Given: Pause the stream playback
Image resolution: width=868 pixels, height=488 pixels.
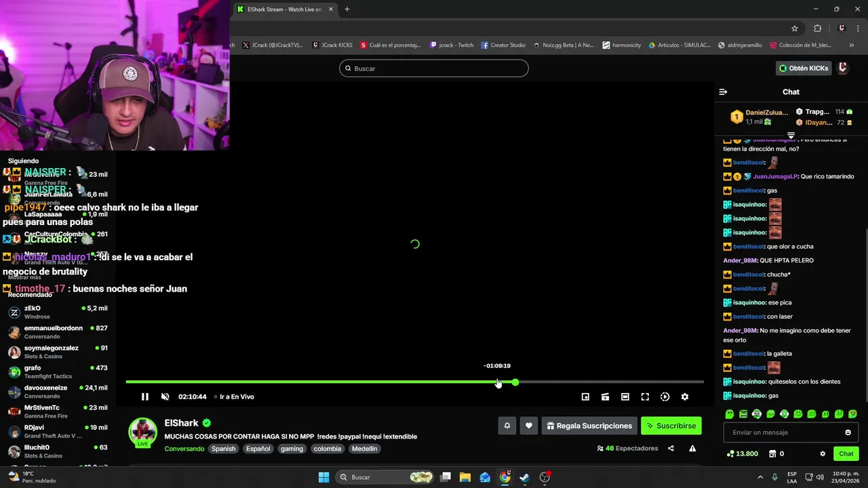Looking at the screenshot, I should click(x=144, y=396).
